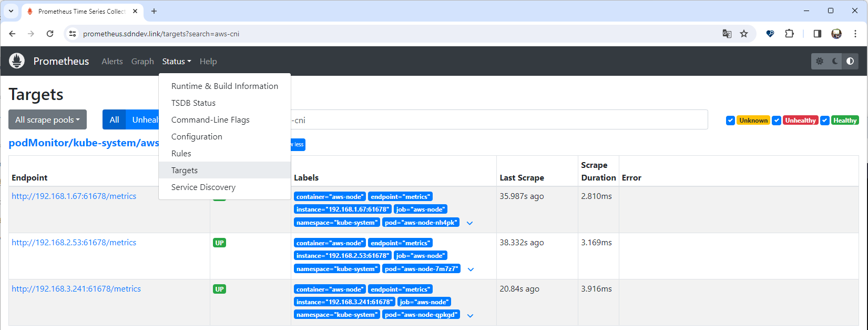Click the Prometheus flame logo
The height and width of the screenshot is (330, 868).
click(17, 61)
